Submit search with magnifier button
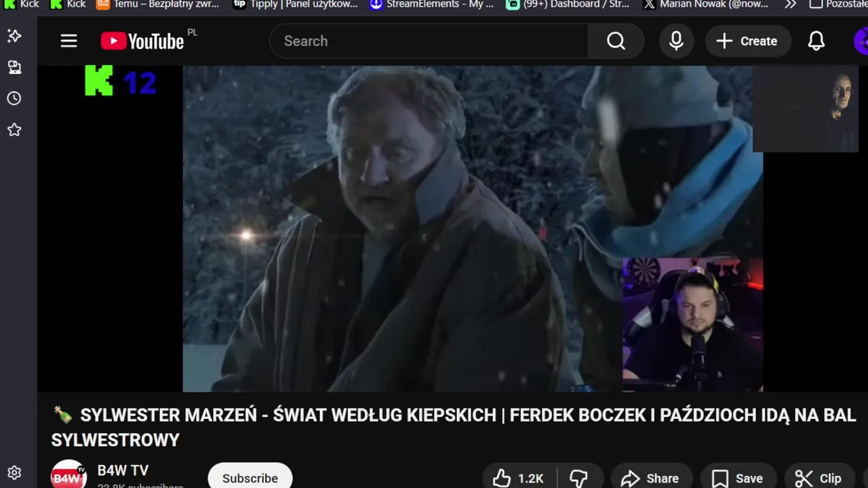868x488 pixels. pyautogui.click(x=616, y=41)
